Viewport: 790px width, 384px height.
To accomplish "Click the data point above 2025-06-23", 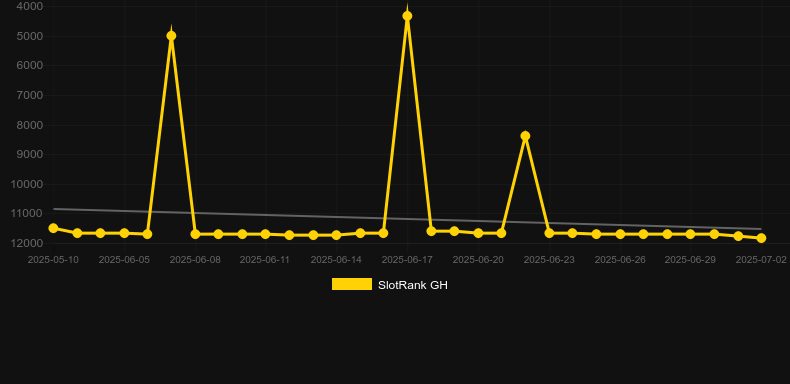I will click(x=549, y=233).
